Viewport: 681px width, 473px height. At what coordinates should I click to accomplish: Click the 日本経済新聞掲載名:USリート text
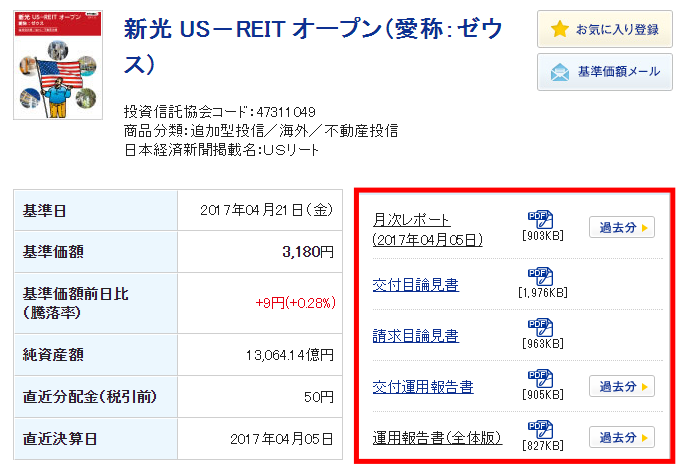221,150
